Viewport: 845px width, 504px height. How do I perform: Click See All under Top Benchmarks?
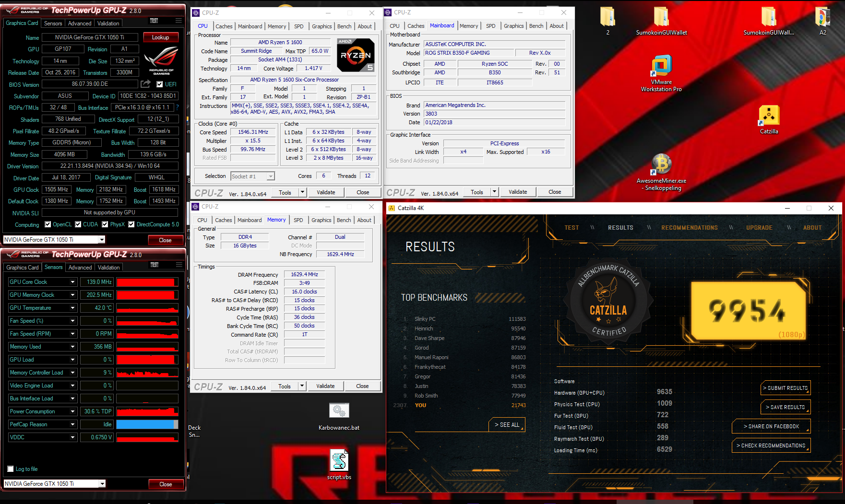point(507,425)
